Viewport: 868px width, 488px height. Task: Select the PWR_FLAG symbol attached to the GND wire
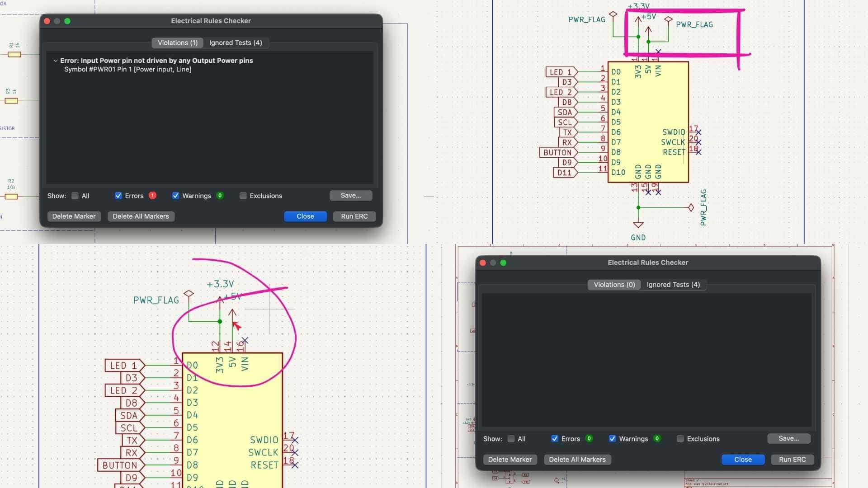coord(691,207)
